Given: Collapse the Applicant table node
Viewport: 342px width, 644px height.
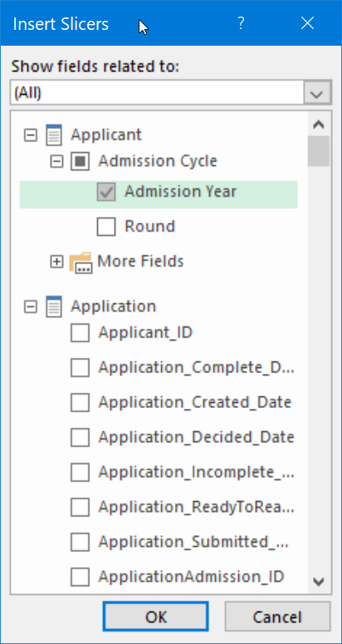Looking at the screenshot, I should point(31,135).
